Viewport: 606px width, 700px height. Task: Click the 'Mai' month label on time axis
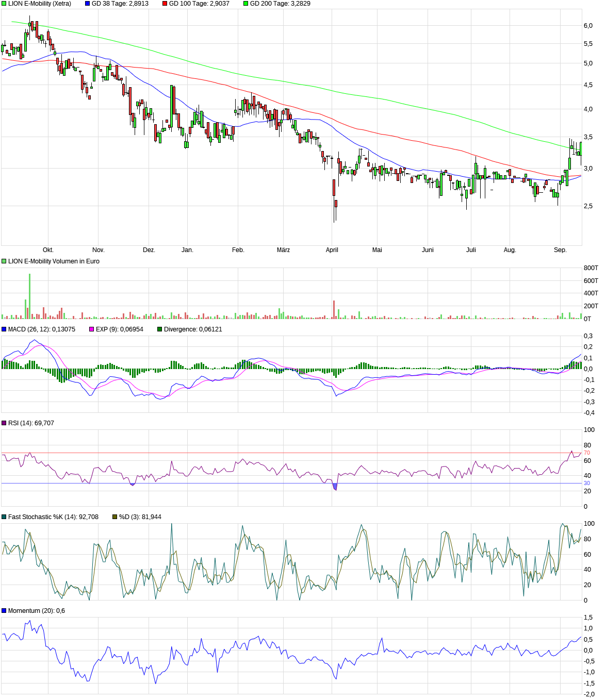click(378, 250)
